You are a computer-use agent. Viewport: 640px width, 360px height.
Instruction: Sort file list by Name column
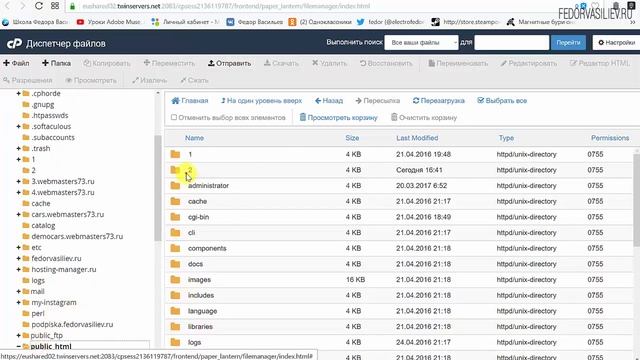194,138
